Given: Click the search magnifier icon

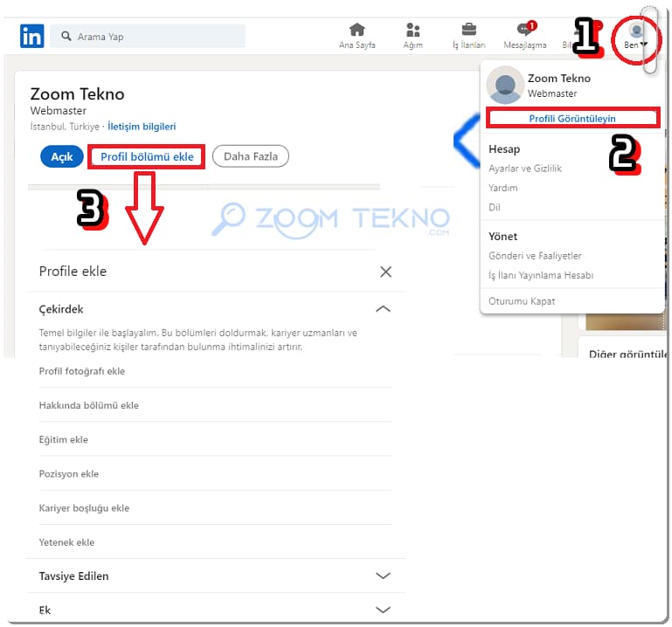Looking at the screenshot, I should point(66,36).
